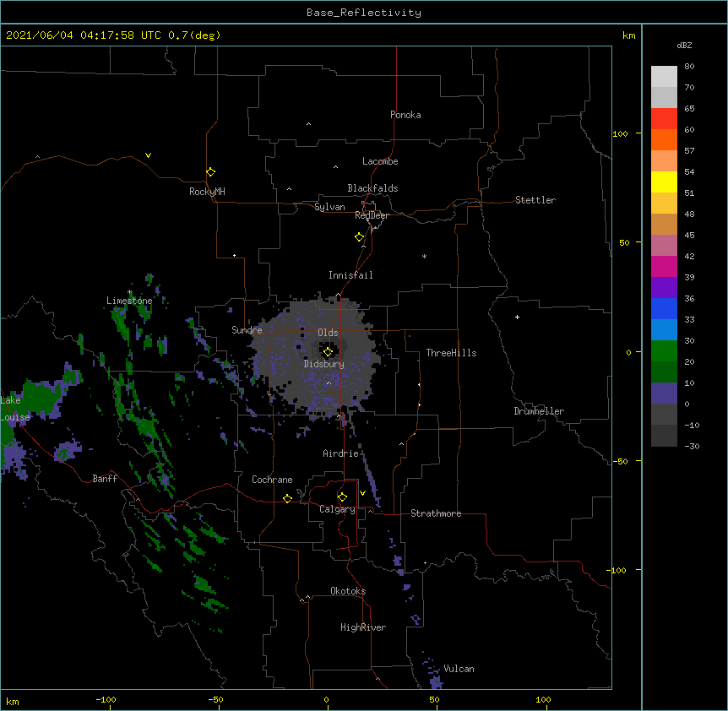Click the Okotoks town label
Image resolution: width=728 pixels, height=711 pixels.
[x=348, y=591]
